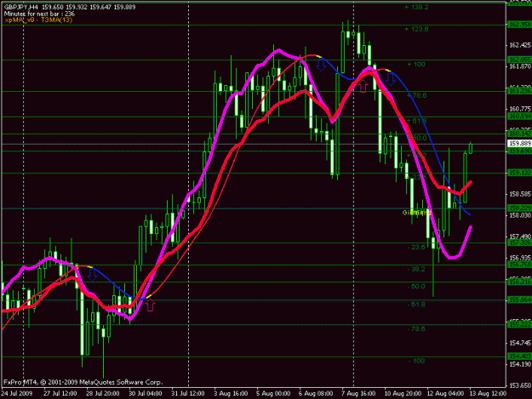
Task: Click the 13 Aug 12:00 time label
Action: pos(488,394)
